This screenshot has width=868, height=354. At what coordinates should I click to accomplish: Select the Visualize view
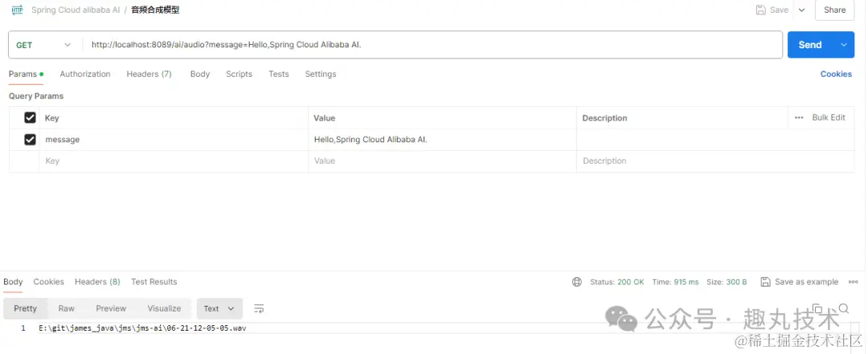click(x=164, y=308)
